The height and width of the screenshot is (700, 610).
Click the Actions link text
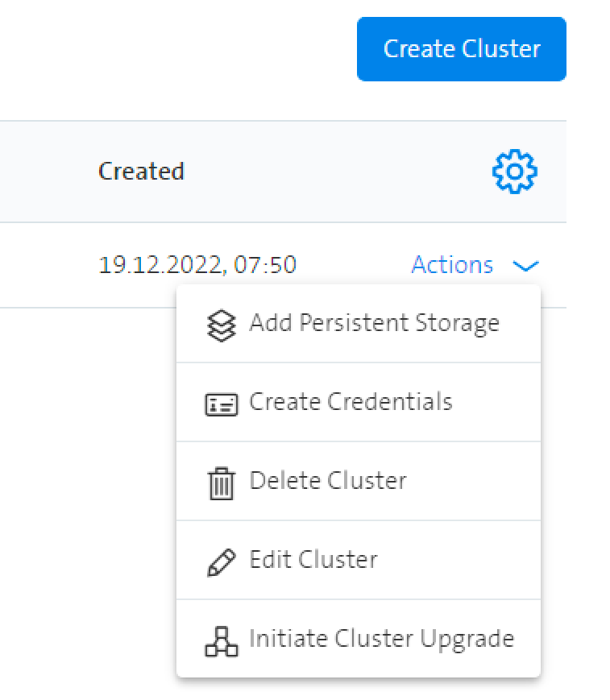coord(452,265)
